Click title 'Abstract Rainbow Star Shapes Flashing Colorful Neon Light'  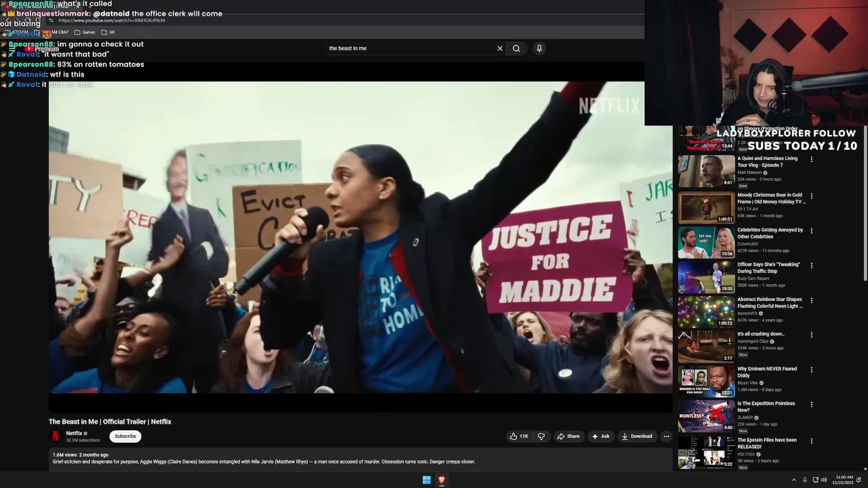(x=770, y=302)
